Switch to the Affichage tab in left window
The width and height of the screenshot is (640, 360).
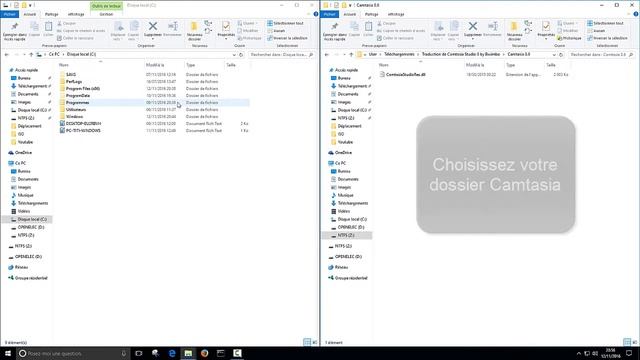click(76, 14)
